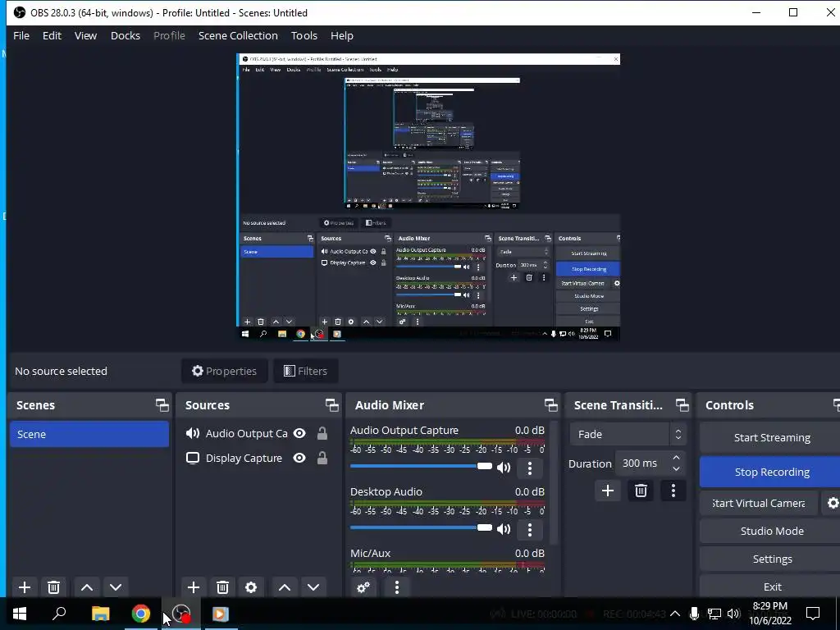840x630 pixels.
Task: Toggle visibility of Display Capture source
Action: coord(299,458)
